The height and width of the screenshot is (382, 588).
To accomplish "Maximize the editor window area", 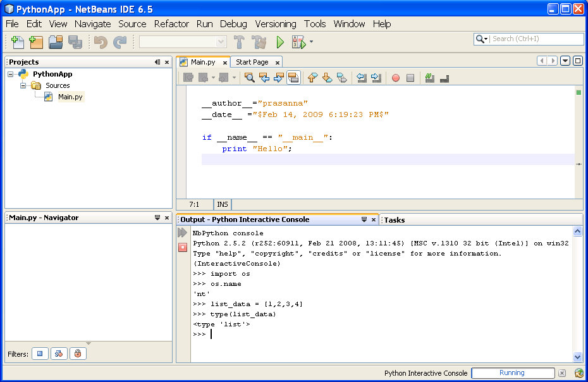I will 578,61.
